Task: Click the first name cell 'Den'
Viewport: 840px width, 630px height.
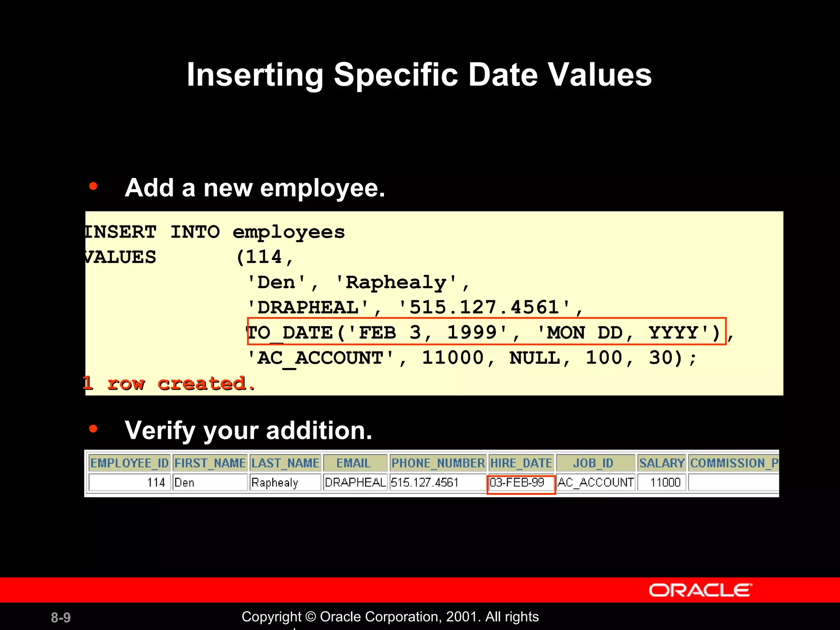Action: pyautogui.click(x=210, y=482)
